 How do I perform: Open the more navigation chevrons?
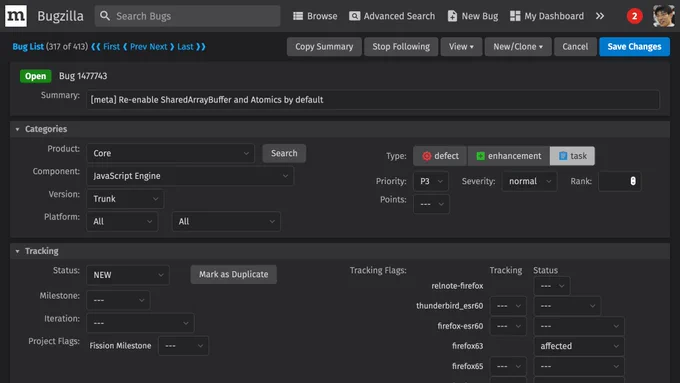click(600, 16)
